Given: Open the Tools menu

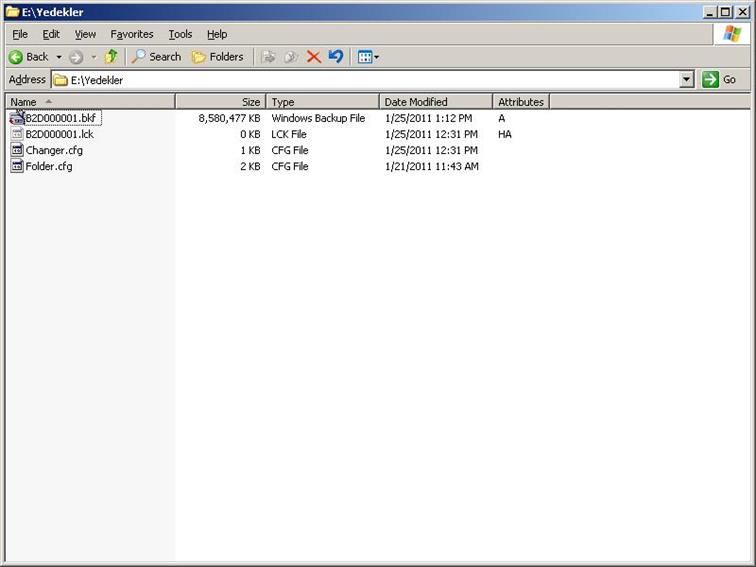Looking at the screenshot, I should [x=180, y=34].
